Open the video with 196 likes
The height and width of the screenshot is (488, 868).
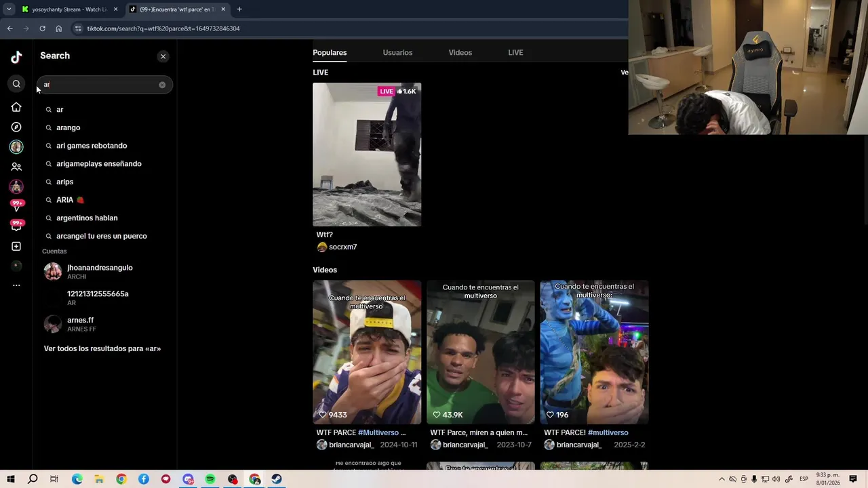click(x=594, y=352)
